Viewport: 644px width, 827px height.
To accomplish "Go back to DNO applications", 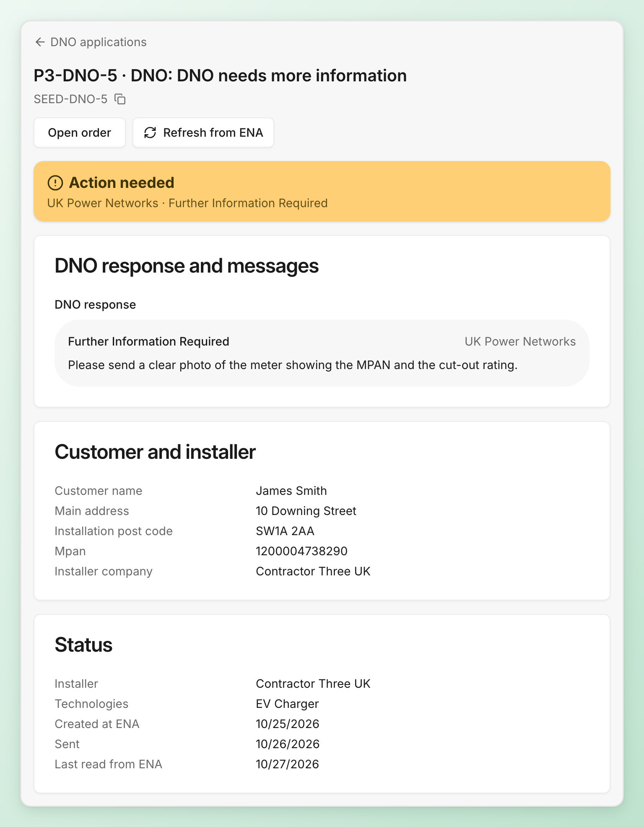I will [x=91, y=42].
